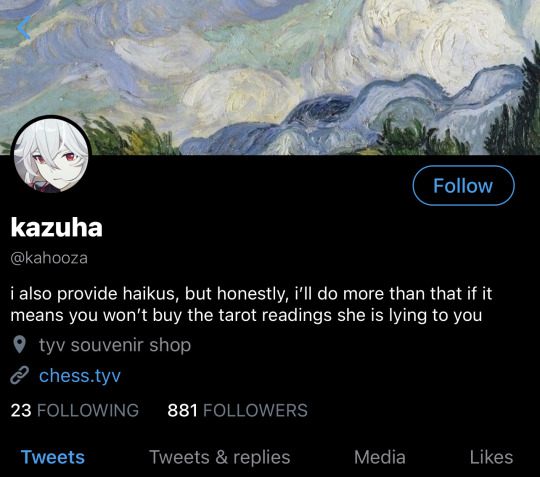Tap the FOLLOWING label
The height and width of the screenshot is (477, 540).
pos(88,411)
